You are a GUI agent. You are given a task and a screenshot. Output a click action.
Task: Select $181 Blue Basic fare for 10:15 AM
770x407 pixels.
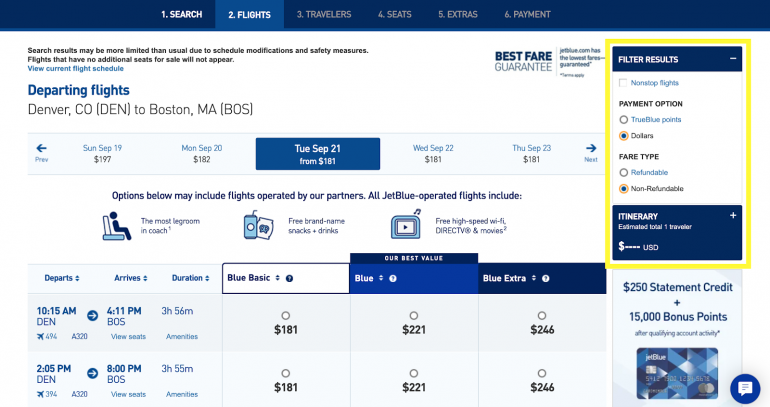click(x=286, y=315)
